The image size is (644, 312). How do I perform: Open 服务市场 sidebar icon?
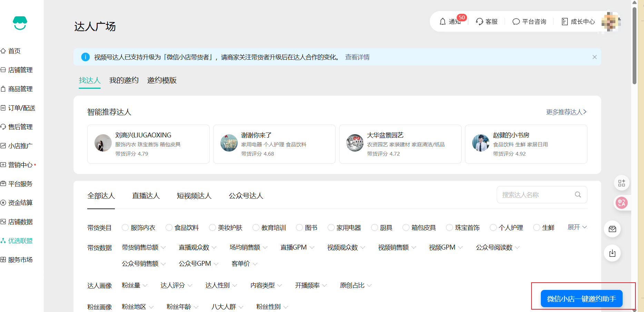tap(3, 260)
